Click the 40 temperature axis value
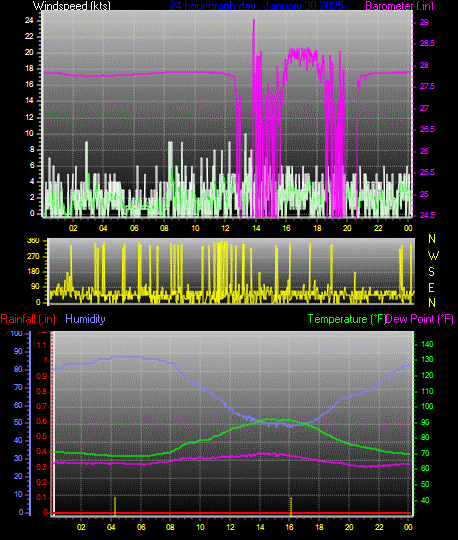Screen dimensions: 458x540 pos(425,500)
